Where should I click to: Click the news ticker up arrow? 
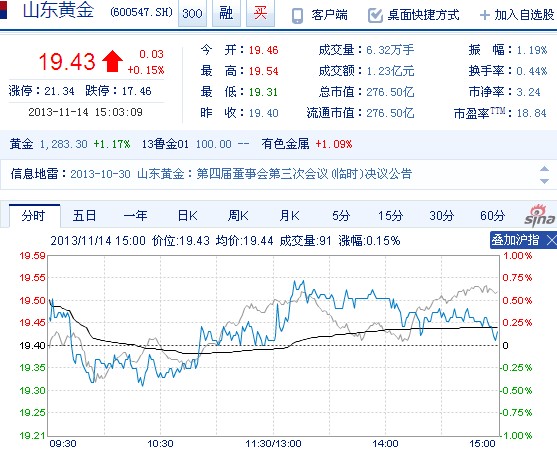click(x=545, y=169)
